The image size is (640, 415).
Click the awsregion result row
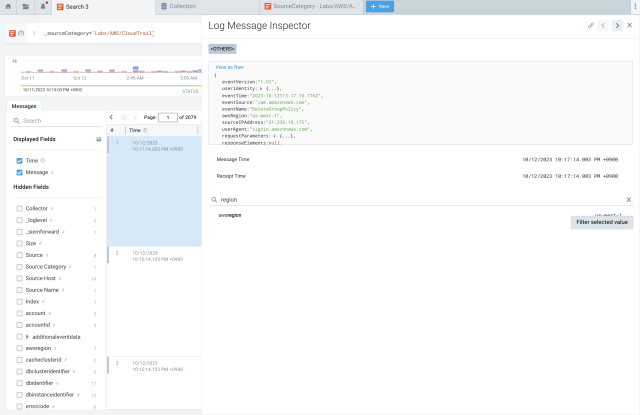[420, 215]
